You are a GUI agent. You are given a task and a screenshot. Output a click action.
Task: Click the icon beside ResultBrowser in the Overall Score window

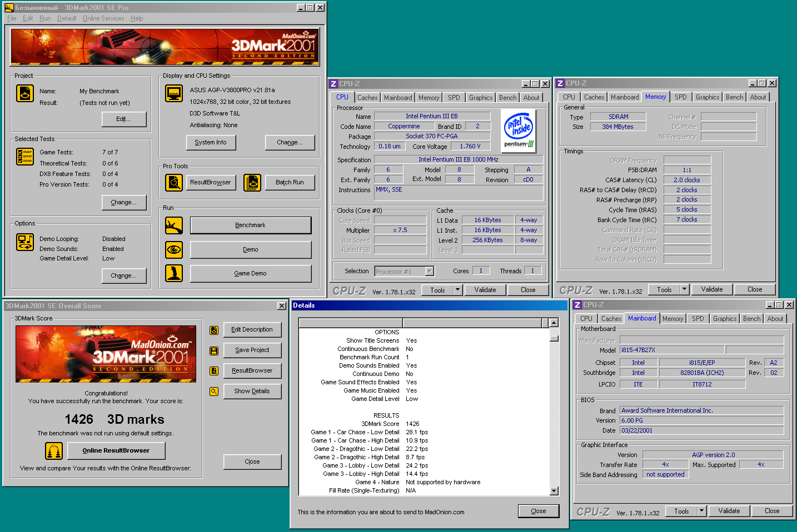pyautogui.click(x=214, y=371)
